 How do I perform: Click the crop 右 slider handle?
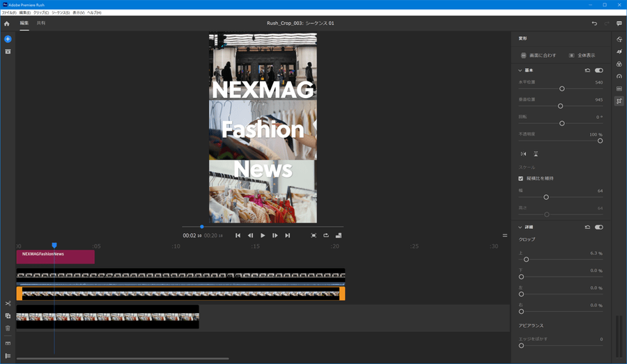click(x=521, y=312)
